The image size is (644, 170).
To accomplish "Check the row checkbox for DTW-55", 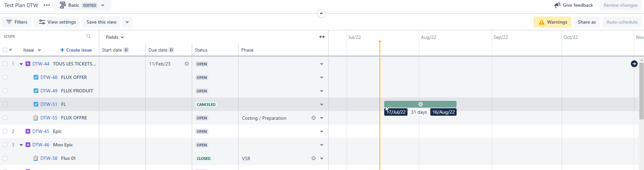I will [x=5, y=118].
